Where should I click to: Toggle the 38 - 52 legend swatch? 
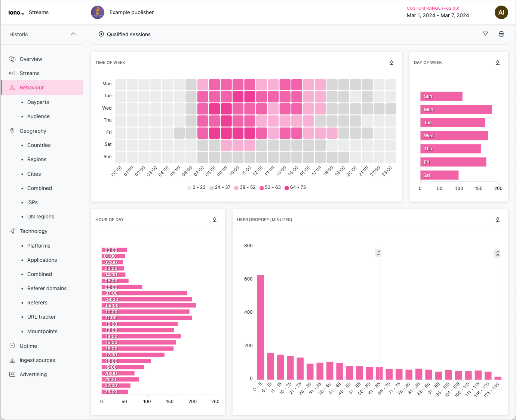point(236,188)
